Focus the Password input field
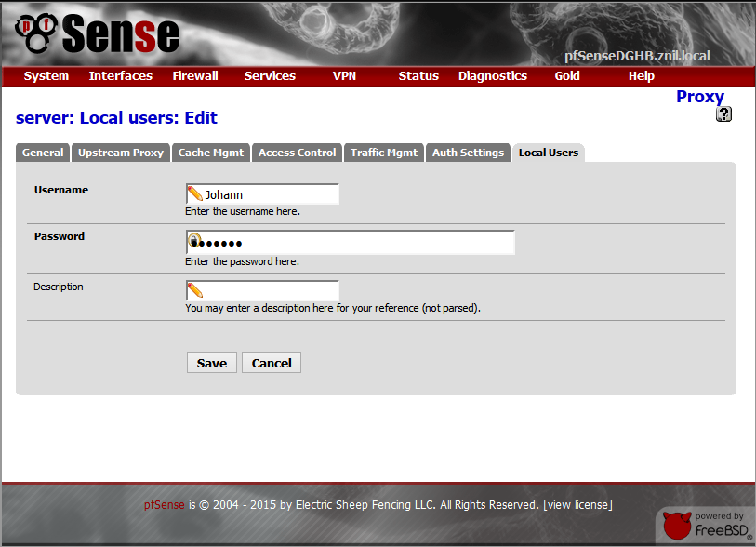The image size is (756, 547). coord(358,243)
